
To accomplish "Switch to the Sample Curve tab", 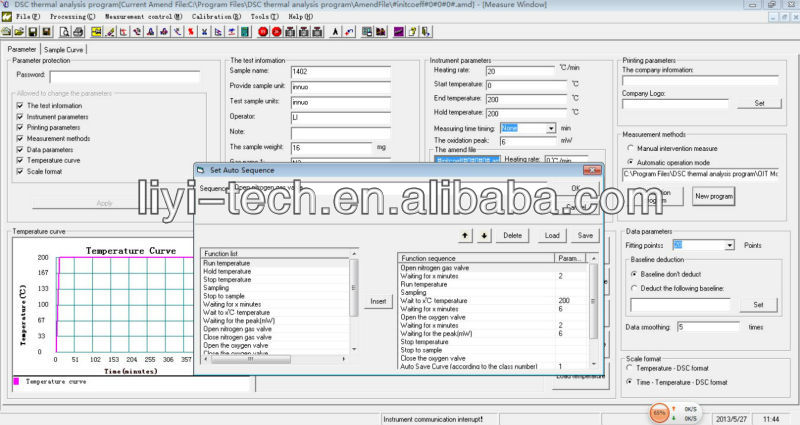I will [63, 49].
